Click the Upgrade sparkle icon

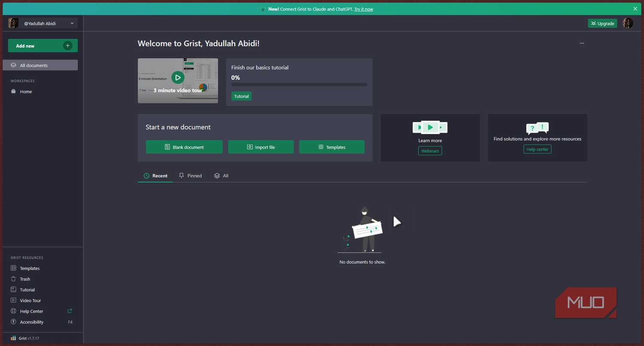pyautogui.click(x=593, y=23)
